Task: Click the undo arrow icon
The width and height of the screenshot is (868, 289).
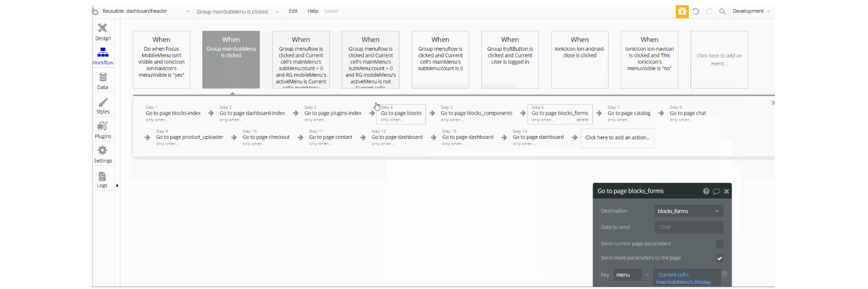Action: (696, 11)
